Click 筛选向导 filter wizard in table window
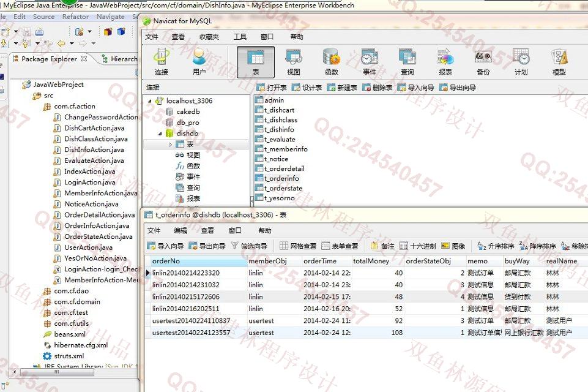 pos(250,246)
